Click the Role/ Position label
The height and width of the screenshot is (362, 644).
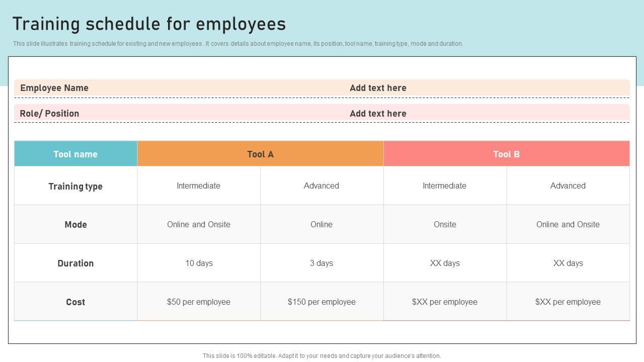click(x=49, y=114)
